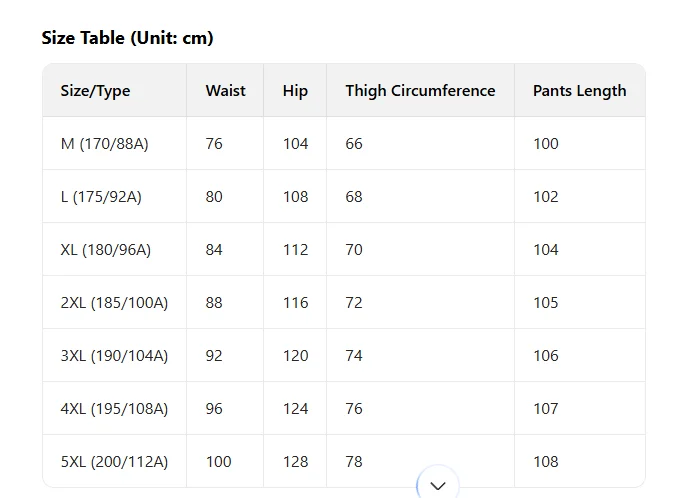
Task: Click hip value 124 in 4XL row
Action: coord(295,409)
